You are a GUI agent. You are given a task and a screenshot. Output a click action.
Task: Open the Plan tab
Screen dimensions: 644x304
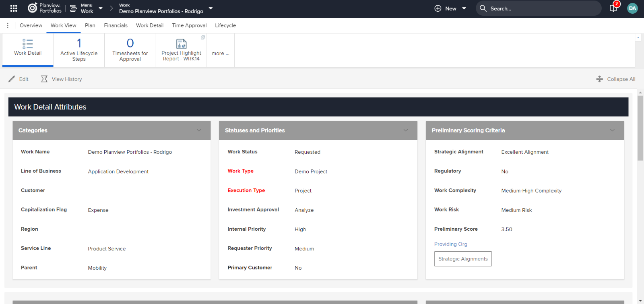pos(90,25)
